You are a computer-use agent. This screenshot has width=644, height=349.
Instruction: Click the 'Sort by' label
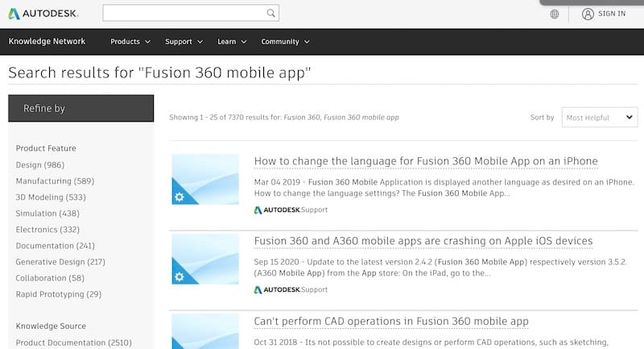(x=542, y=117)
